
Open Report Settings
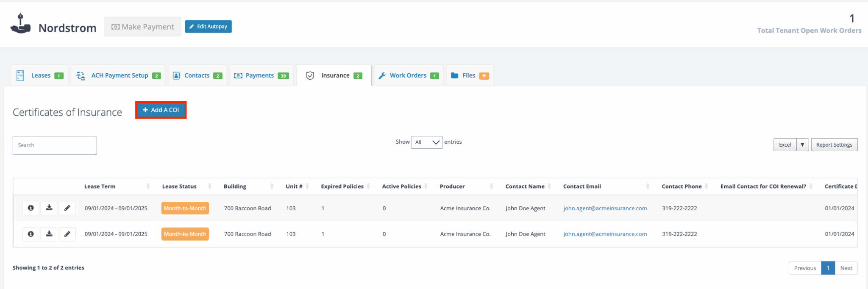(834, 145)
